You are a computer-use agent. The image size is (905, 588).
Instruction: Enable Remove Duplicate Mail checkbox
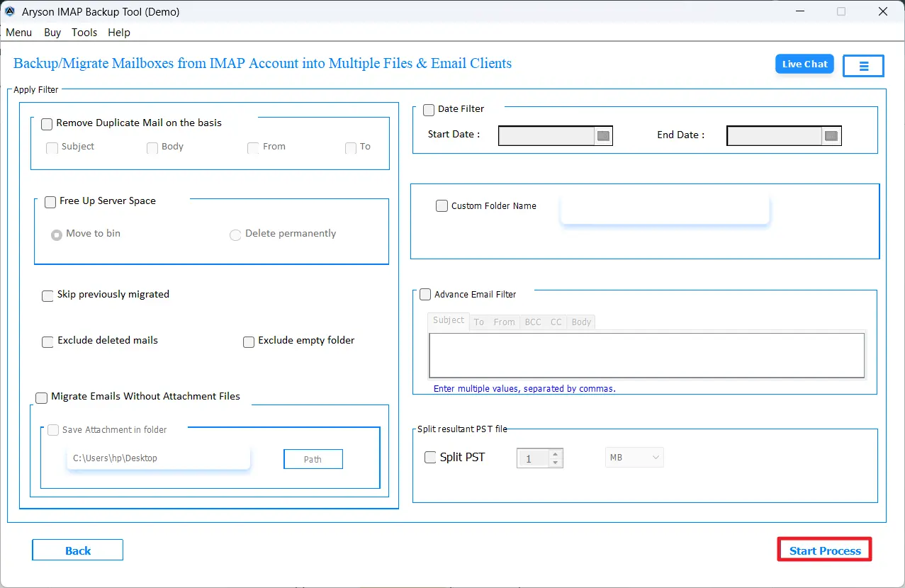(47, 124)
